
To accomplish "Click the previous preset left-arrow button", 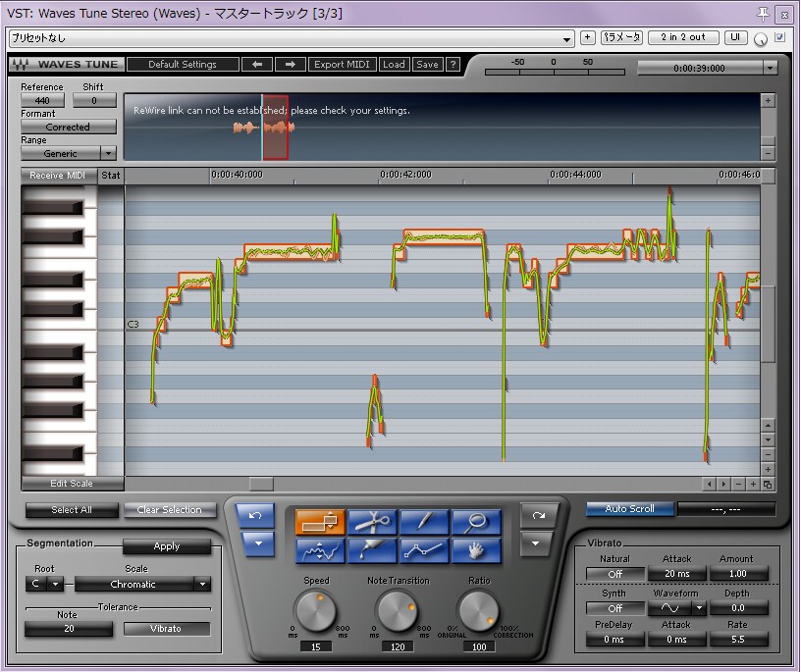I will click(257, 65).
